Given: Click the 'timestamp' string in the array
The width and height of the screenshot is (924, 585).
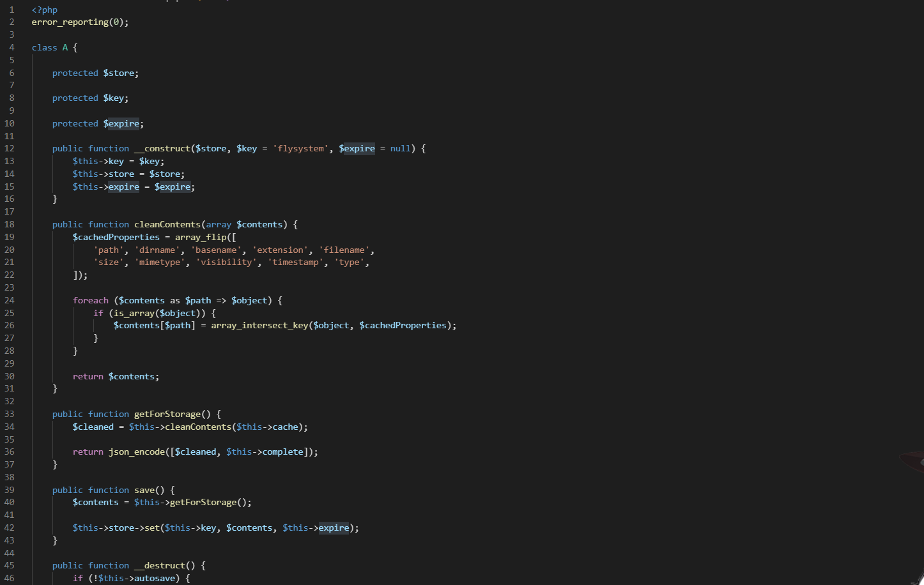Looking at the screenshot, I should click(296, 262).
